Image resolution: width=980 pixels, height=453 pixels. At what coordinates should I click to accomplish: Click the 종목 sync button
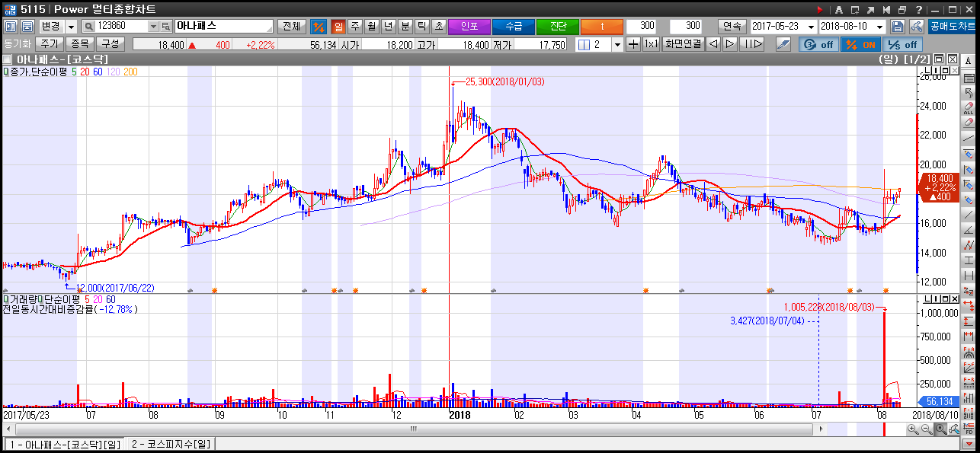click(79, 44)
